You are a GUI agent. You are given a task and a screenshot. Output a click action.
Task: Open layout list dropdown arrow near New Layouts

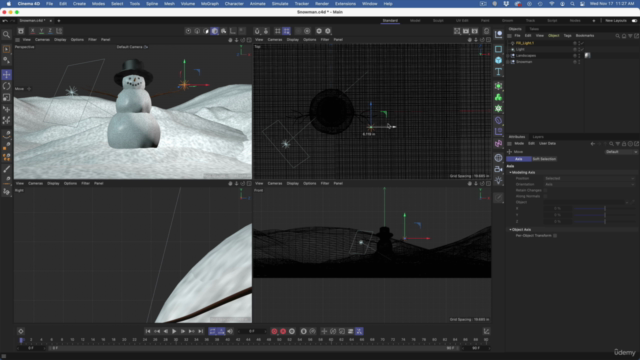click(x=593, y=20)
